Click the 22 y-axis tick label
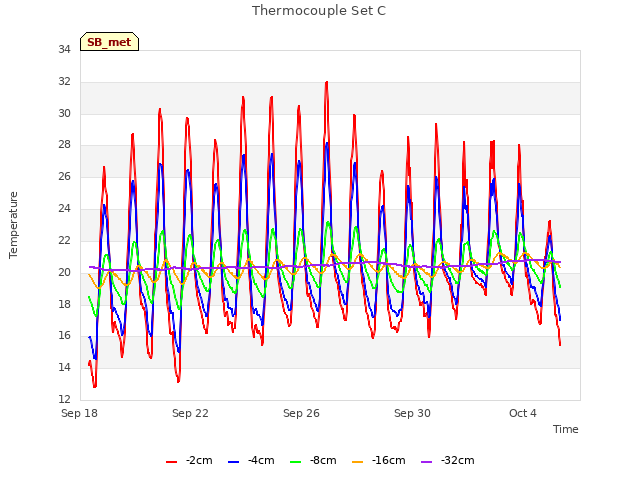The image size is (640, 480). (64, 240)
